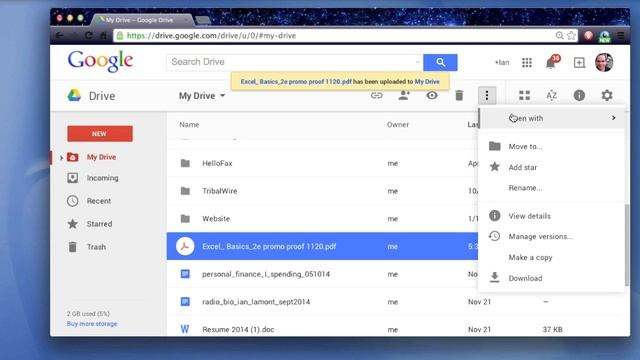Click the preview eye icon
This screenshot has width=640, height=360.
432,96
